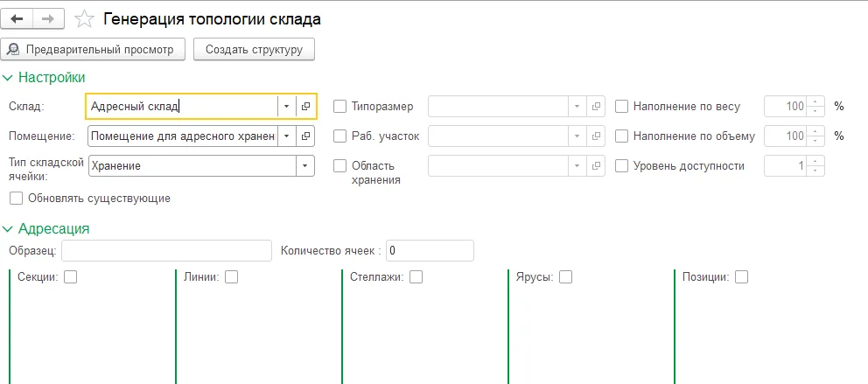Click inside the Склад text field
Viewport: 868px width, 384px height.
pos(182,106)
